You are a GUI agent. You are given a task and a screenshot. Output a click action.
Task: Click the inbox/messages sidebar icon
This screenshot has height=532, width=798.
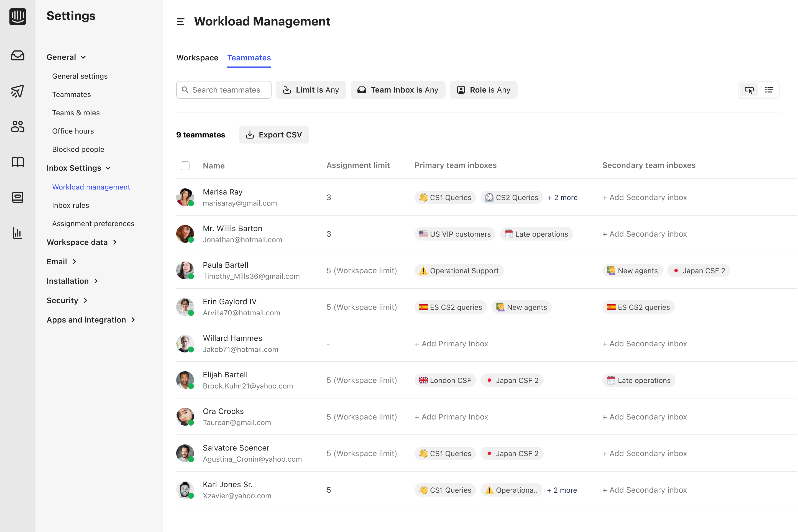tap(18, 55)
